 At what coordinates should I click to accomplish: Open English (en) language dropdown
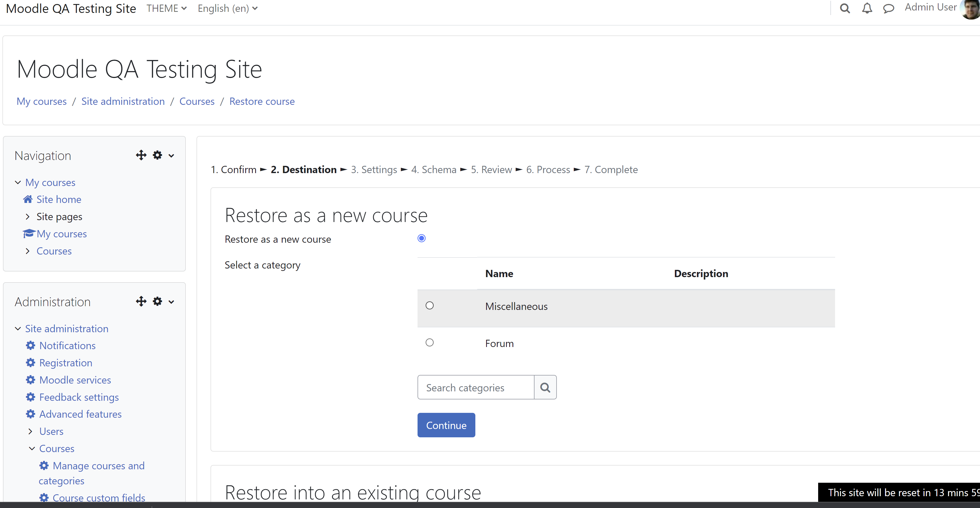(227, 8)
